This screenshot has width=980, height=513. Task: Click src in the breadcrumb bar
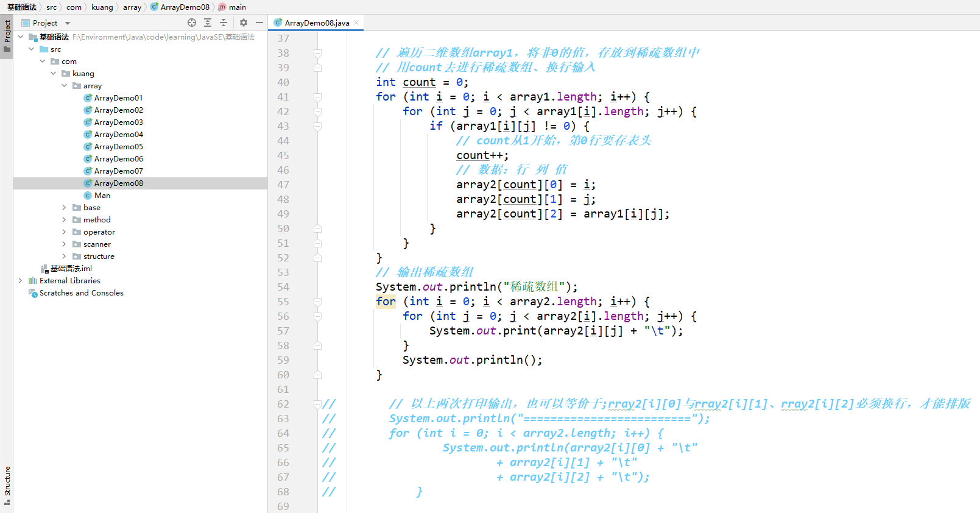51,7
